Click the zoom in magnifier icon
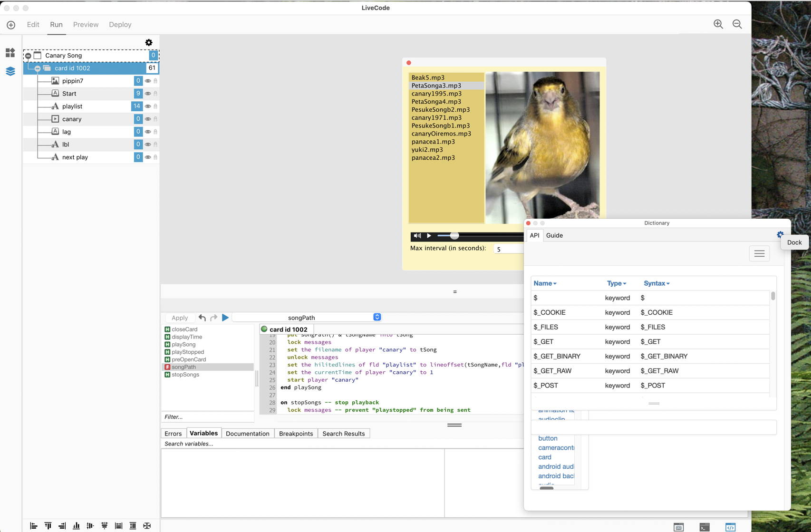The height and width of the screenshot is (532, 811). [x=718, y=24]
